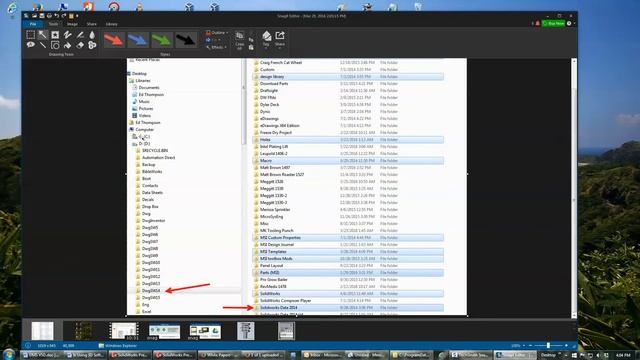This screenshot has width=640, height=360.
Task: Select the Selection marquee tool
Action: tap(31, 35)
